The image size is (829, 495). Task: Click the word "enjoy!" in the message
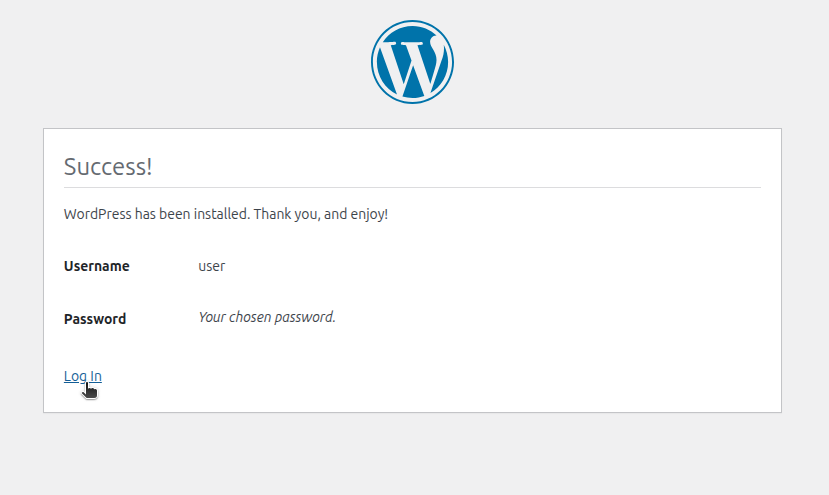click(x=370, y=215)
